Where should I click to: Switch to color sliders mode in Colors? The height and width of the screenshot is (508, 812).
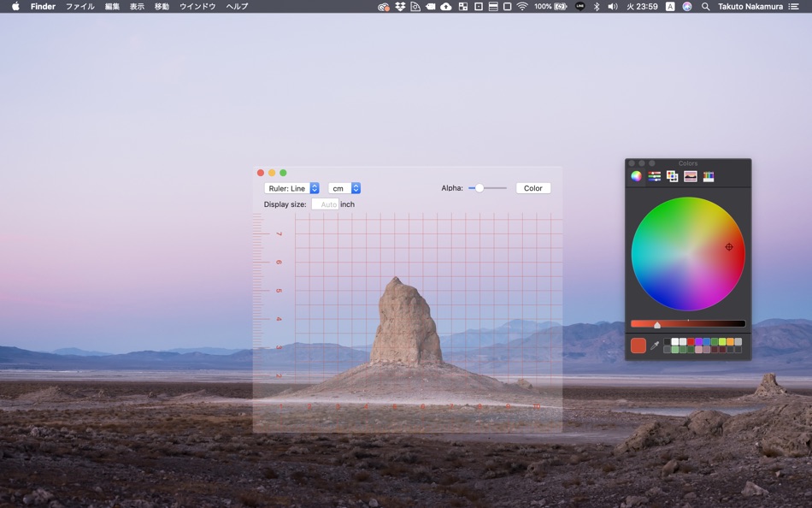[654, 176]
